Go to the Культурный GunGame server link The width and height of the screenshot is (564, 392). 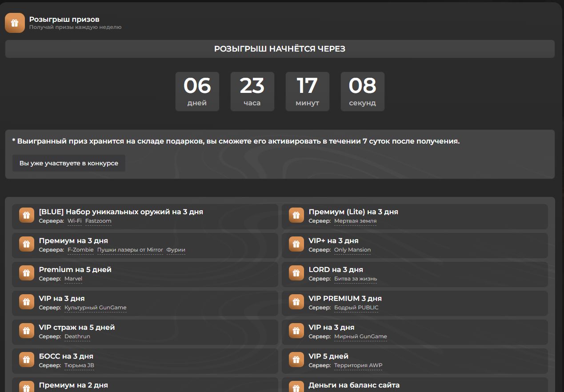[x=95, y=308]
